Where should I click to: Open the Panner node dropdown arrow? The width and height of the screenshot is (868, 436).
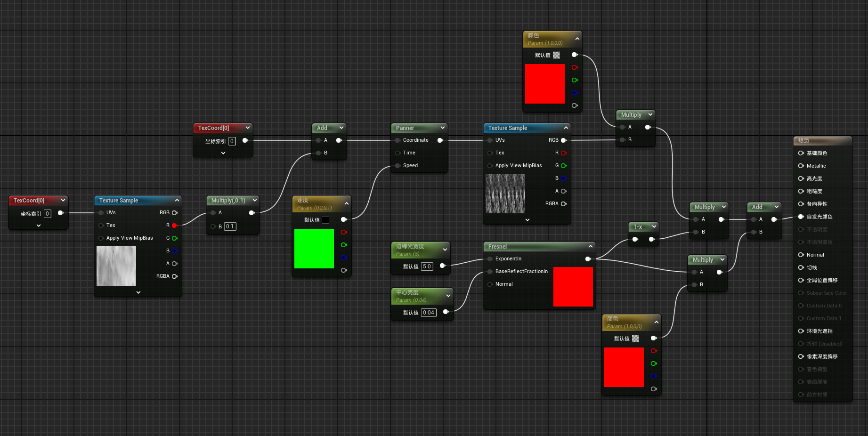click(443, 128)
